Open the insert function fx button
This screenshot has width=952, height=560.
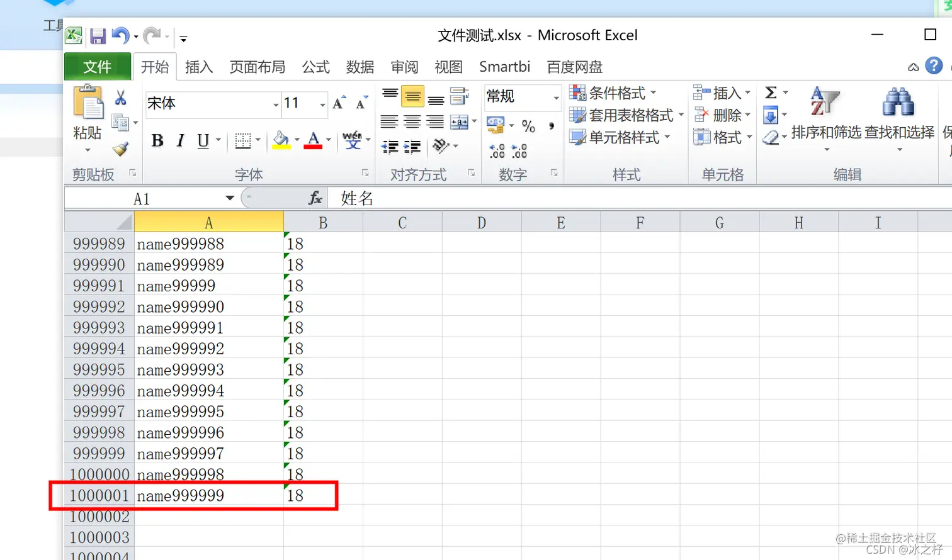click(315, 198)
